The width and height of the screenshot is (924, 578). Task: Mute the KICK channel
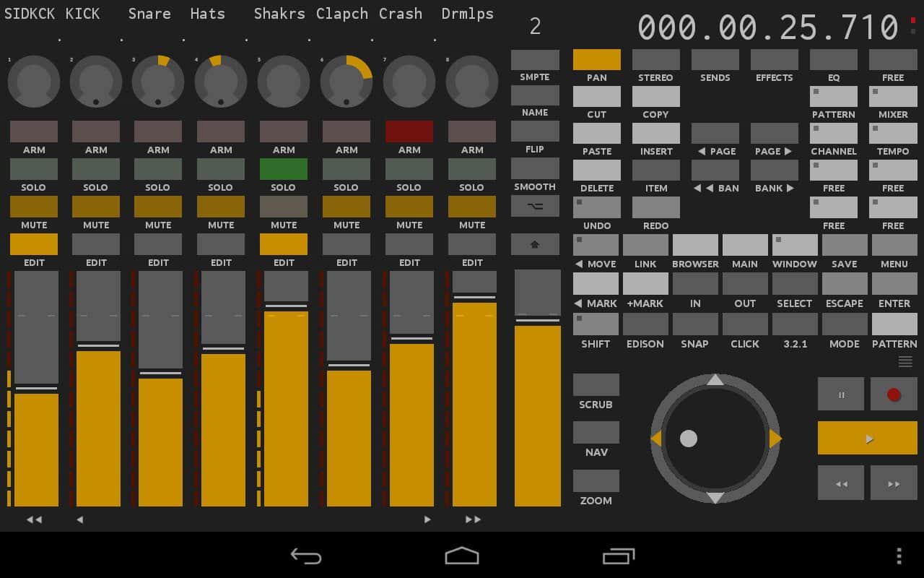[x=96, y=207]
